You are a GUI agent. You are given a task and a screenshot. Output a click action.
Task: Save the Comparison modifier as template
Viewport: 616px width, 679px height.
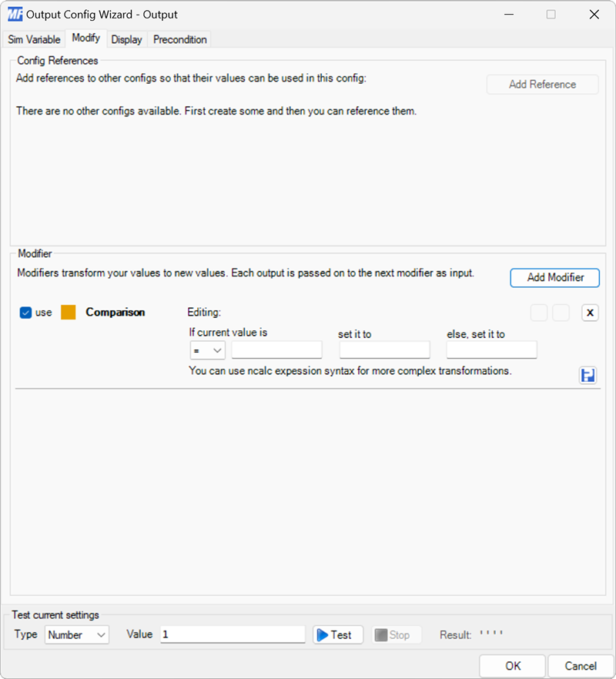coord(588,375)
